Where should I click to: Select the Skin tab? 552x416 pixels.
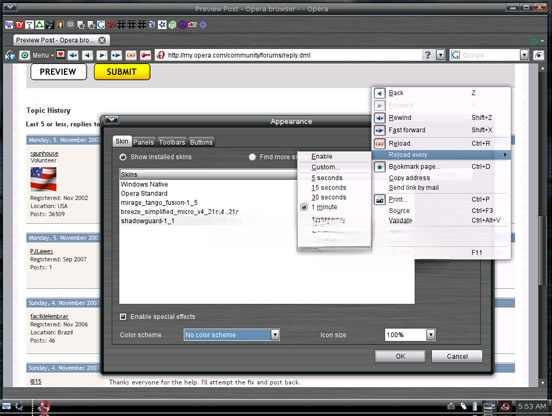[x=122, y=141]
